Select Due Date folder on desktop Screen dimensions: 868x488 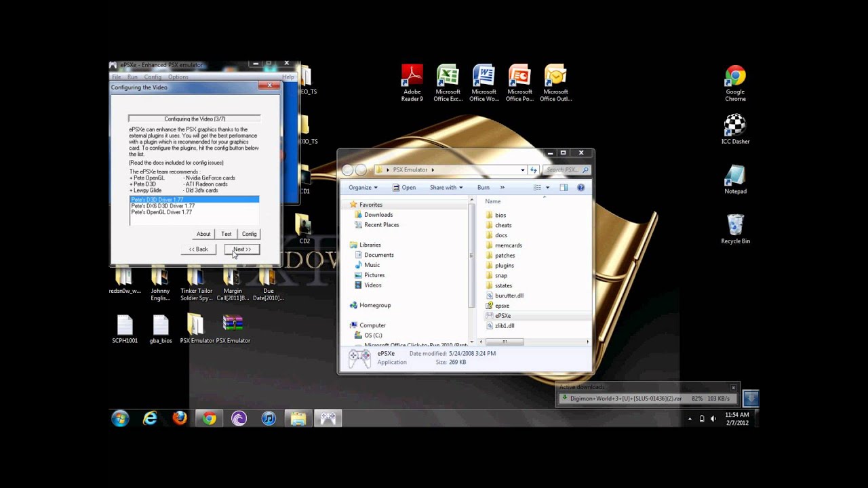pyautogui.click(x=269, y=285)
